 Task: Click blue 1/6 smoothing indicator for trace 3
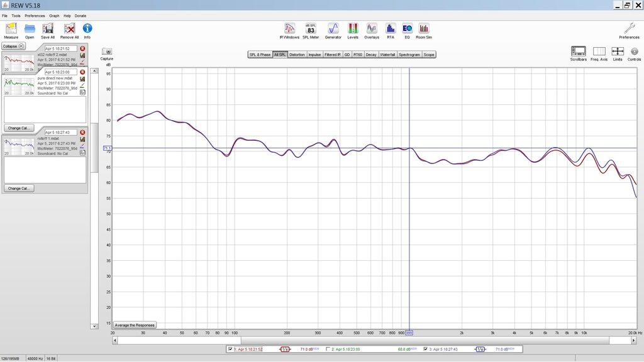point(480,349)
